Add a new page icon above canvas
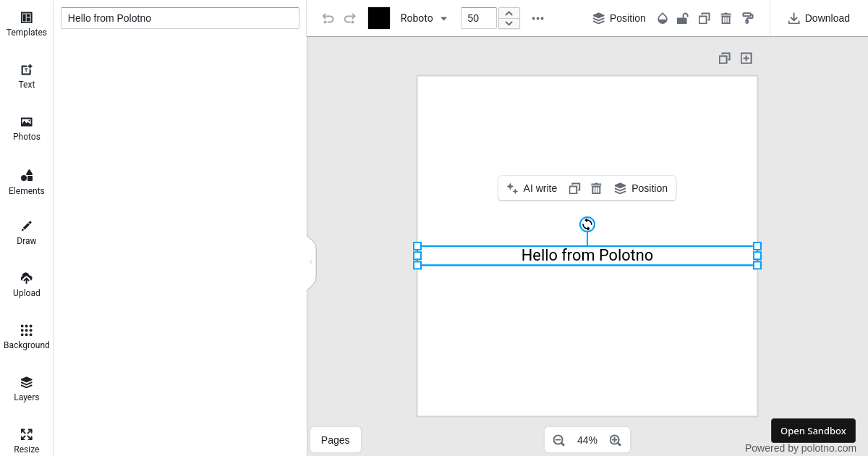 (x=746, y=58)
